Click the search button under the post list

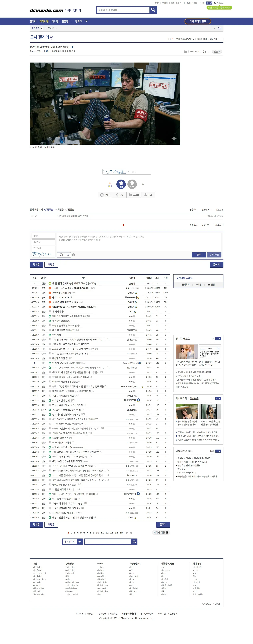[x=134, y=542]
